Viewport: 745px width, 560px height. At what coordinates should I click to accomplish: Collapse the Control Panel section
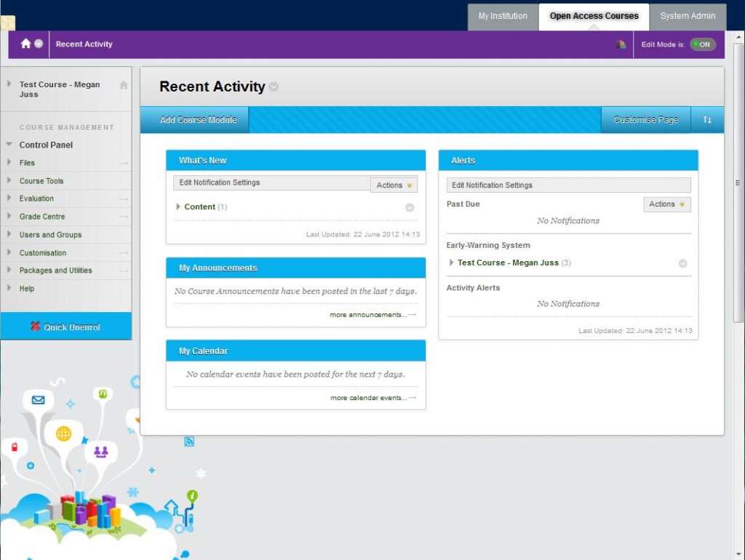9,144
